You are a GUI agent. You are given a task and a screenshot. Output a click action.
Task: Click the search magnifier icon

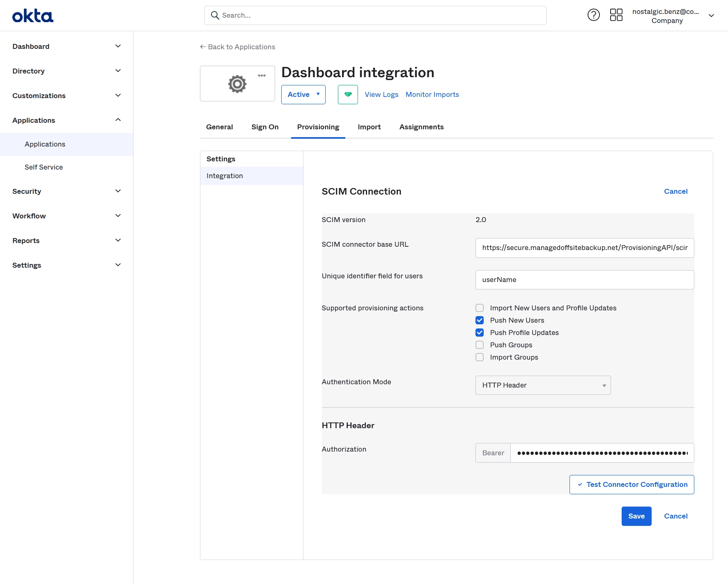pos(215,15)
